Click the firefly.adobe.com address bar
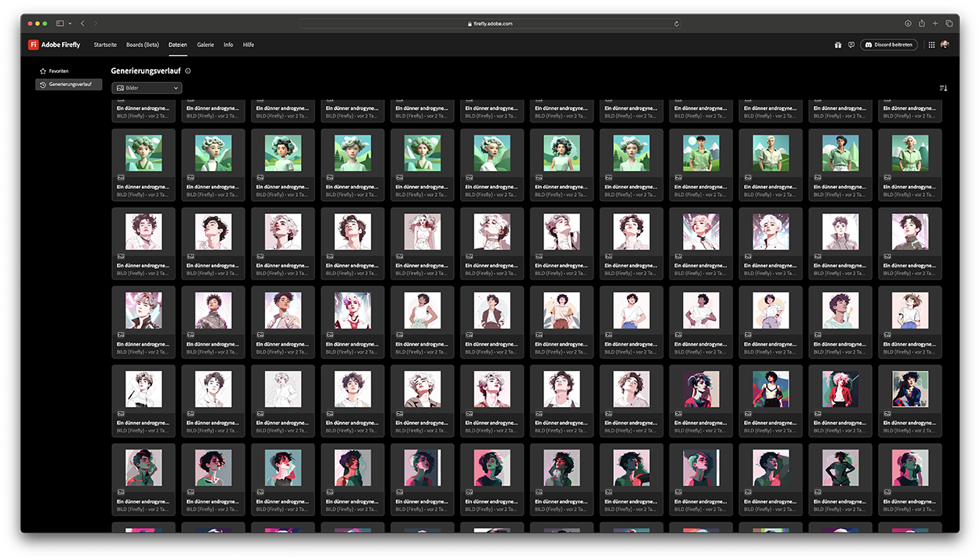 [x=490, y=24]
